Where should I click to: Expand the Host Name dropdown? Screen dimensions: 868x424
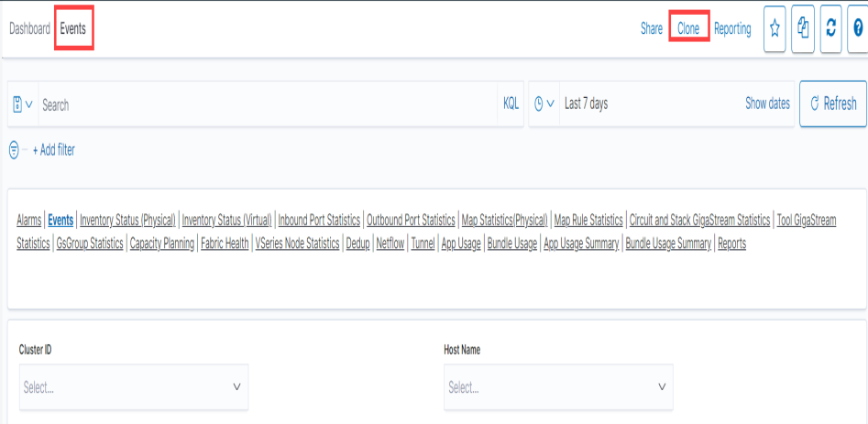point(558,387)
